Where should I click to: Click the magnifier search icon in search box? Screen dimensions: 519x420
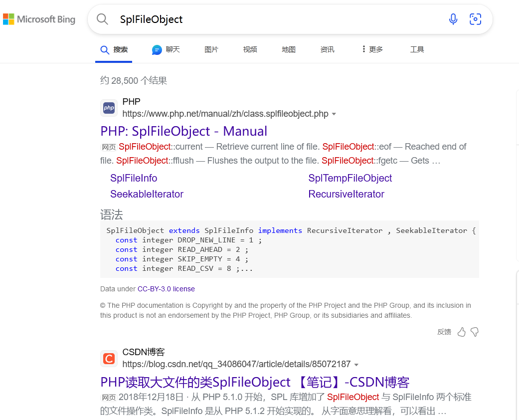(x=102, y=19)
